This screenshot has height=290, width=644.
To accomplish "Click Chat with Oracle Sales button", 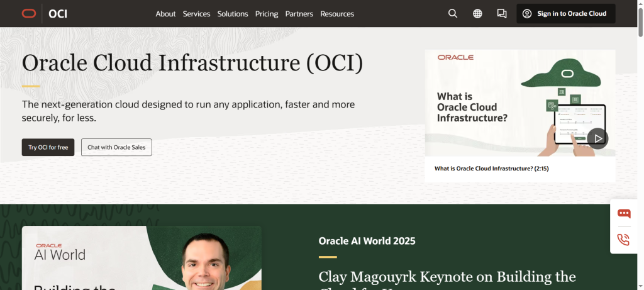I will pyautogui.click(x=116, y=147).
